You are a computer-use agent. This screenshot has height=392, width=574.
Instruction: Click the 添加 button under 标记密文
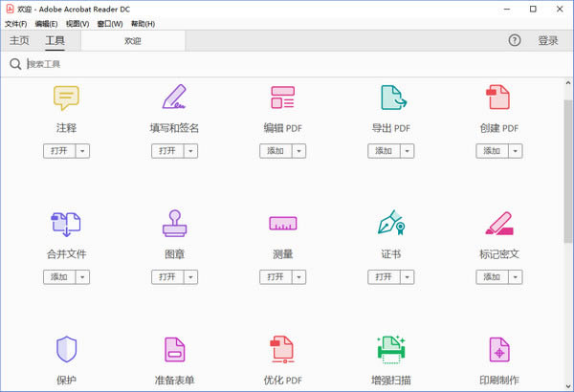click(492, 277)
